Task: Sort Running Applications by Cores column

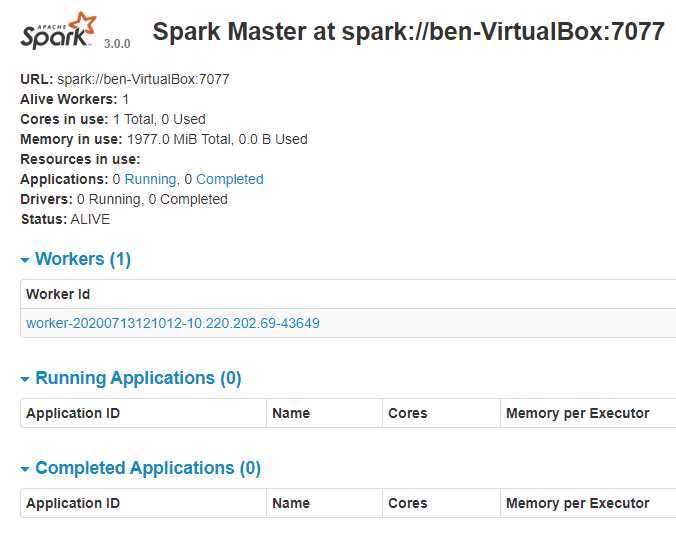Action: click(x=408, y=413)
